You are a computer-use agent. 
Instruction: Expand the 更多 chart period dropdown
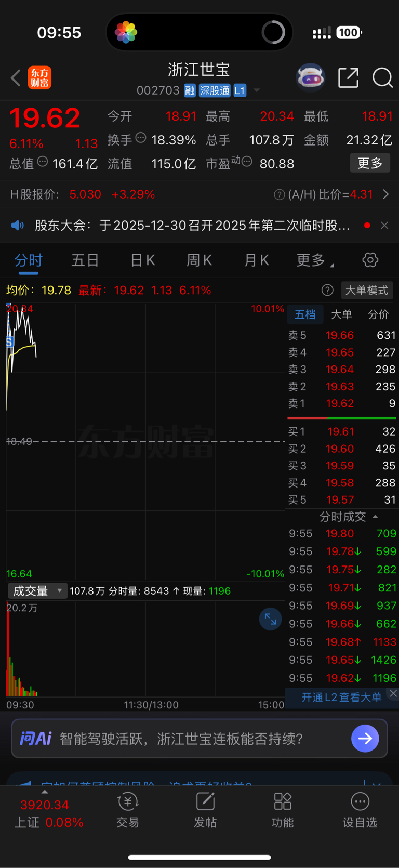(x=315, y=260)
